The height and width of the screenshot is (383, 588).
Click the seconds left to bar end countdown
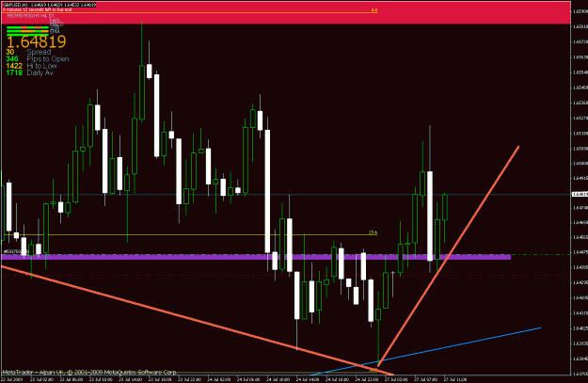pyautogui.click(x=37, y=9)
